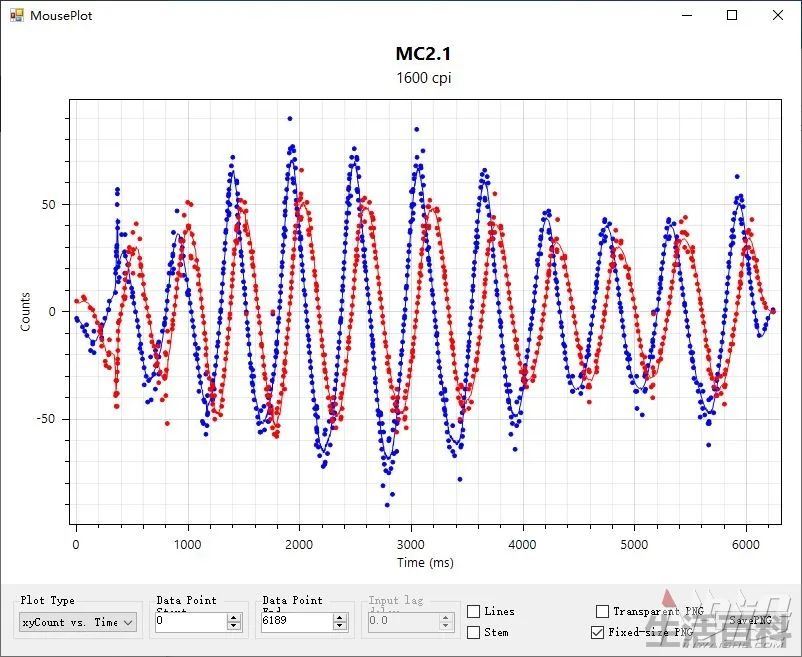Click the "5000" x-axis tick label
This screenshot has width=802, height=657.
pyautogui.click(x=634, y=545)
